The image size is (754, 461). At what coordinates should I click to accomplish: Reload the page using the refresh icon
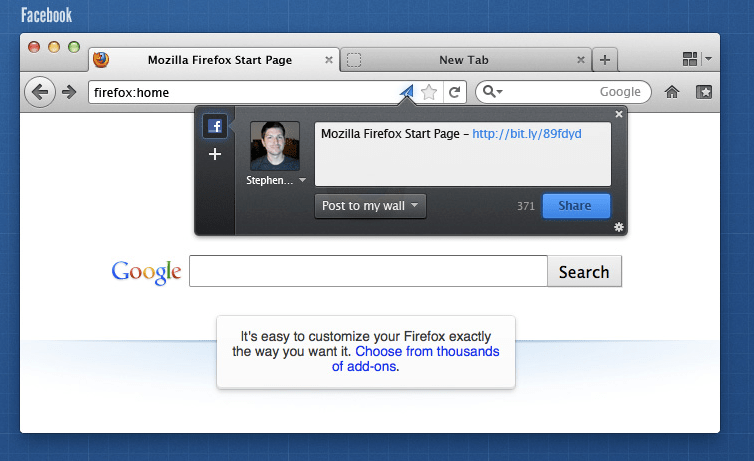[454, 92]
